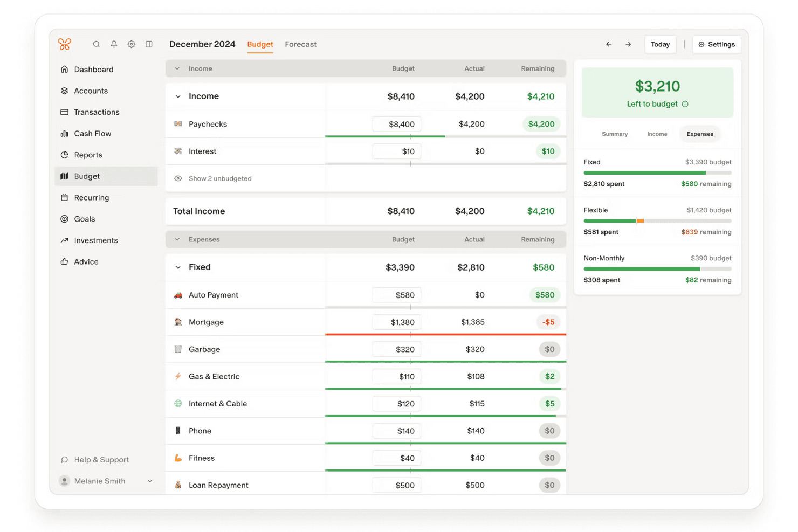Open the search icon in the top bar
This screenshot has height=532, width=798.
(x=97, y=44)
